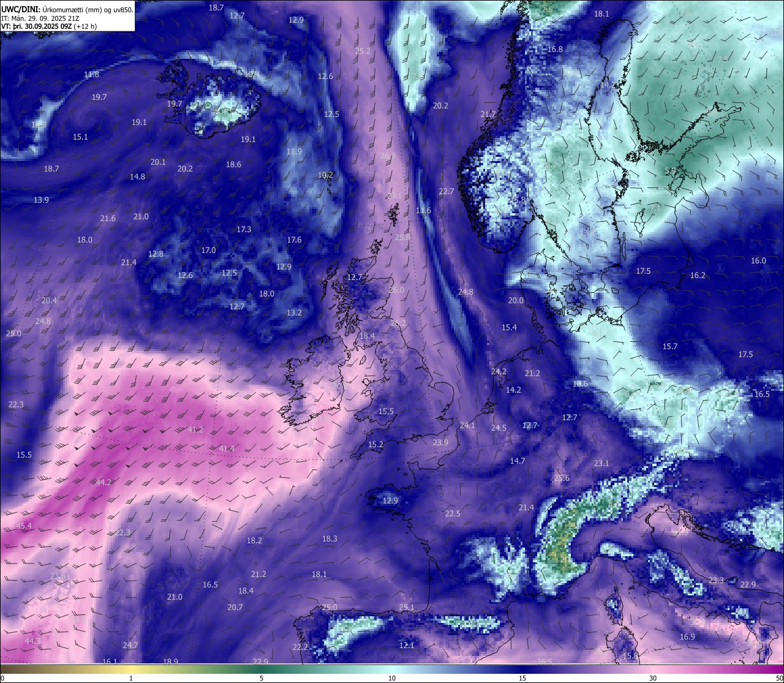Click the 18.2 value in the Bay of Biscay

click(254, 540)
